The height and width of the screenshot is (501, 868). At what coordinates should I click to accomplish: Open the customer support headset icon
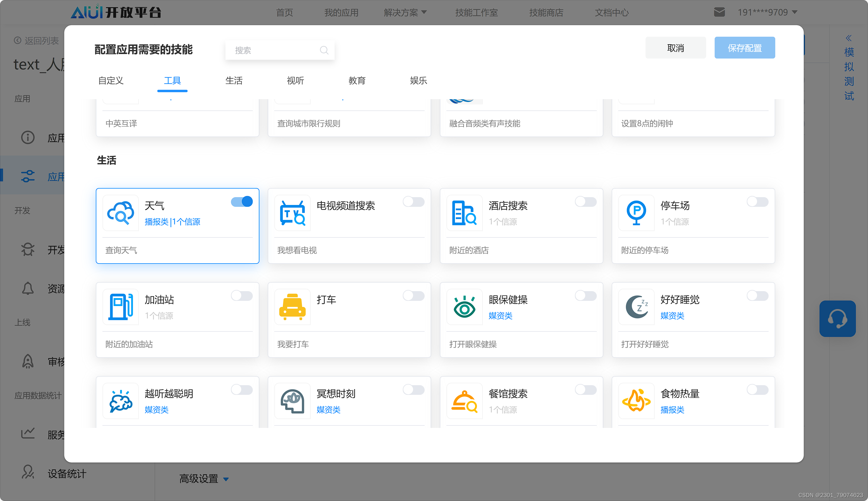click(x=837, y=319)
